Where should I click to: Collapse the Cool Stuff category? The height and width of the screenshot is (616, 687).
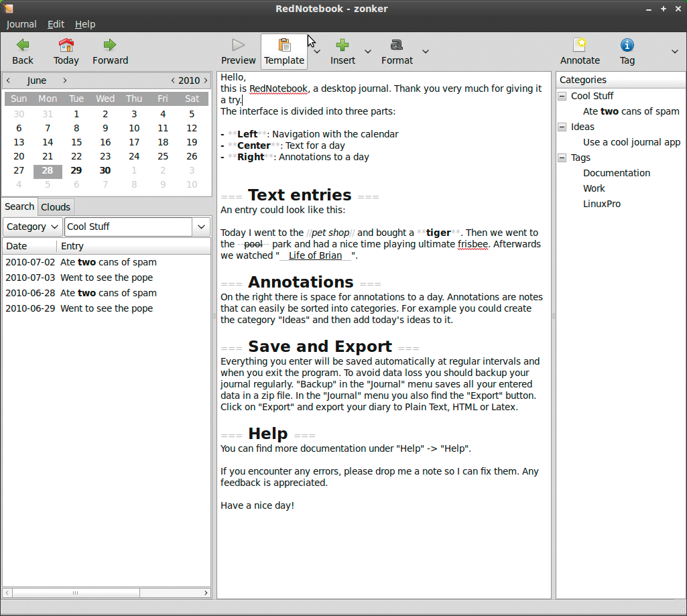tap(562, 96)
